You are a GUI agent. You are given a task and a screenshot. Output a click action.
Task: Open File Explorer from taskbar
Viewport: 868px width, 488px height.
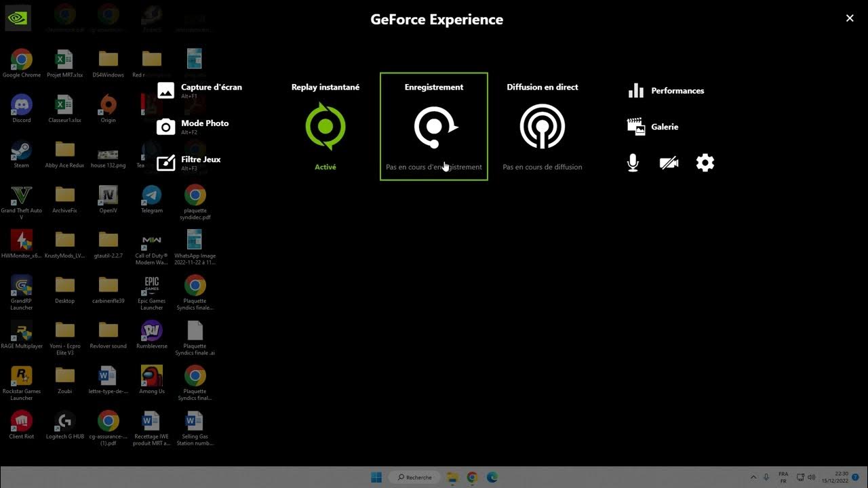(x=452, y=477)
